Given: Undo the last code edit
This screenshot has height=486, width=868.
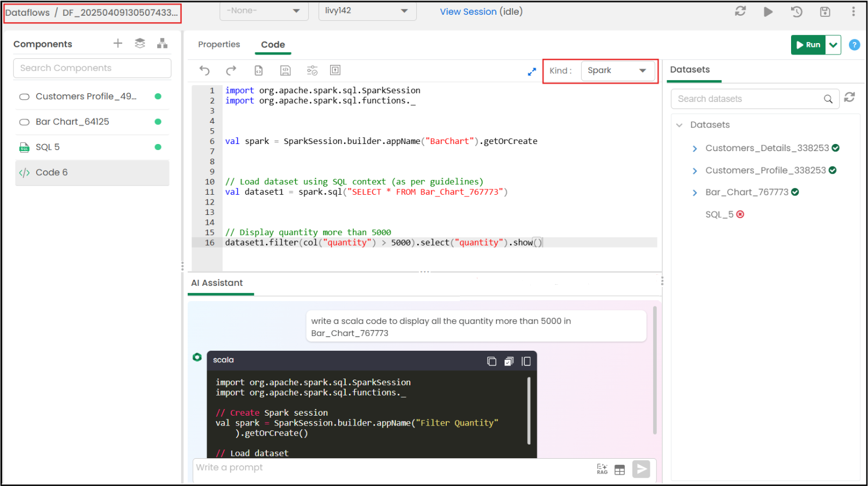Looking at the screenshot, I should pyautogui.click(x=205, y=70).
